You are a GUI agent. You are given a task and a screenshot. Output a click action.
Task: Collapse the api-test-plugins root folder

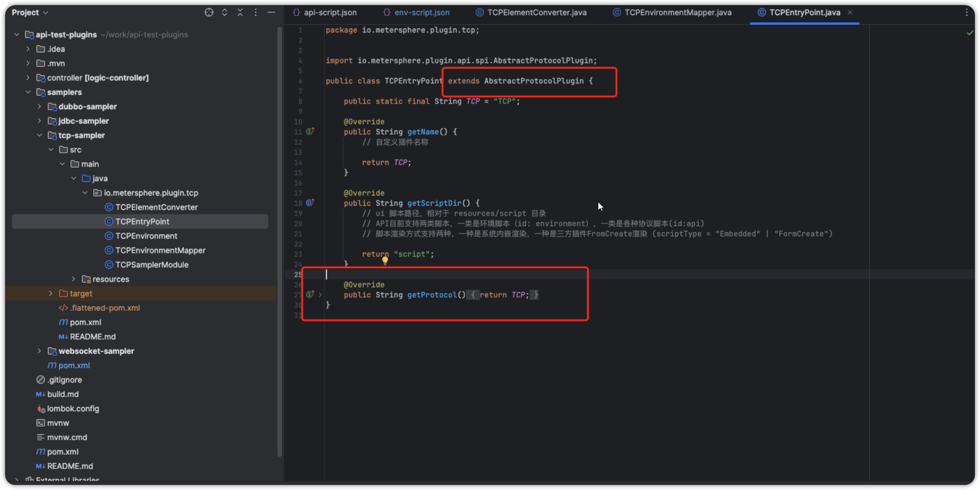coord(17,35)
